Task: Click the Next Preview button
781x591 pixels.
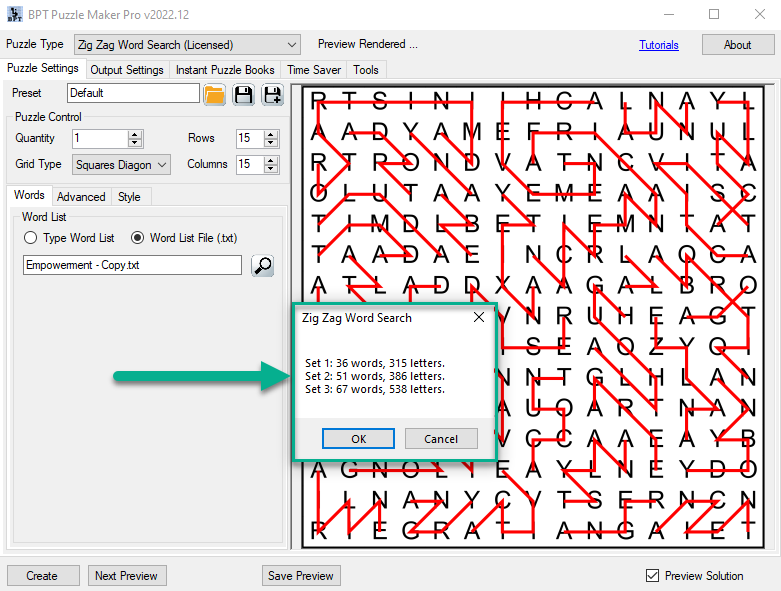Action: [x=126, y=576]
